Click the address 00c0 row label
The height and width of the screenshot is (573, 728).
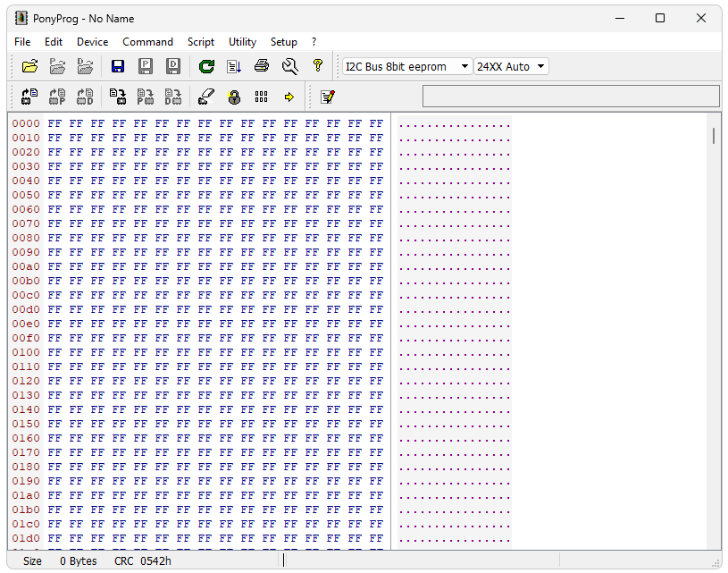pyautogui.click(x=26, y=295)
